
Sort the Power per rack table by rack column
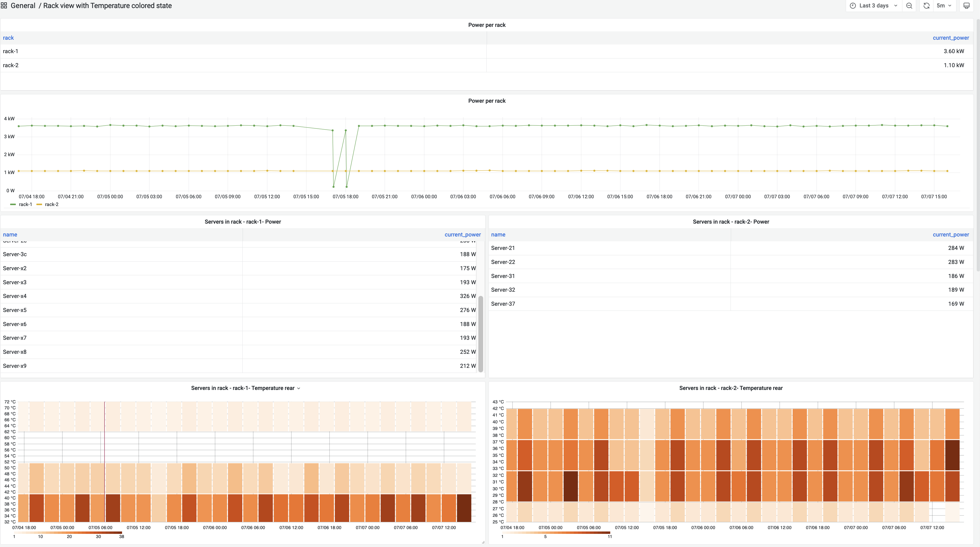pyautogui.click(x=8, y=38)
